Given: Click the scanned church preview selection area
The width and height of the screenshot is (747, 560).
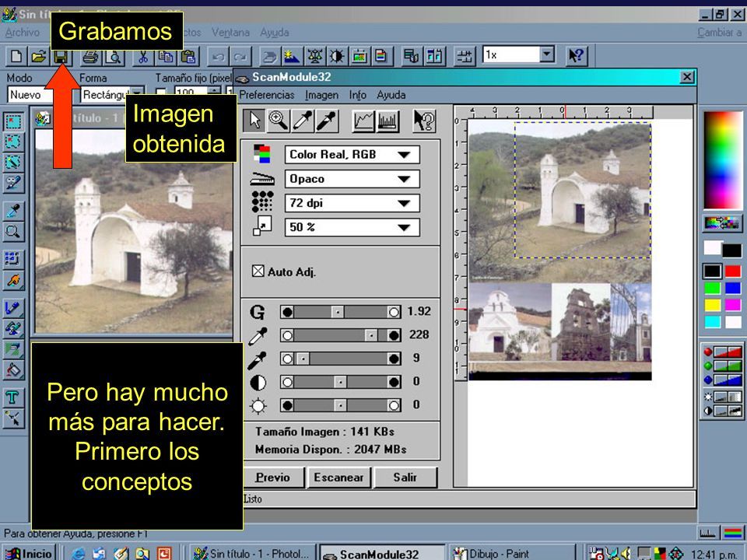Looking at the screenshot, I should coord(583,190).
